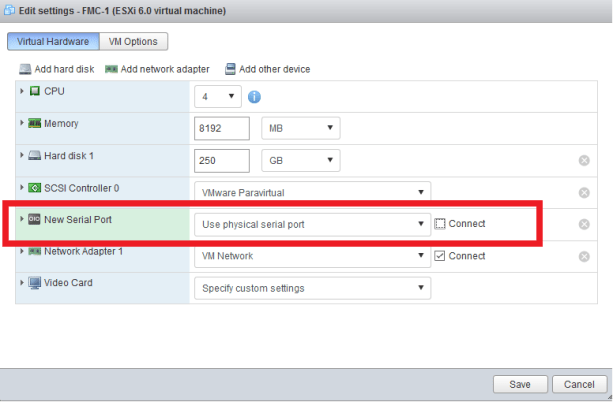Image resolution: width=613 pixels, height=402 pixels.
Task: Open the Use physical serial port dropdown
Action: pyautogui.click(x=311, y=224)
